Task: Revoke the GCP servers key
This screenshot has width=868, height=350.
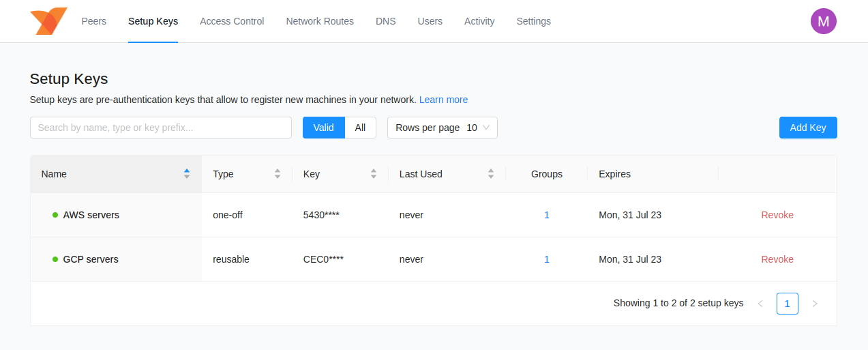Action: (777, 259)
